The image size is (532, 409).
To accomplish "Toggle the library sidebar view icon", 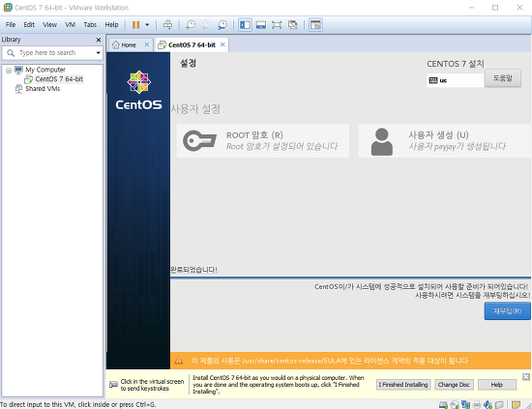I will [x=245, y=25].
